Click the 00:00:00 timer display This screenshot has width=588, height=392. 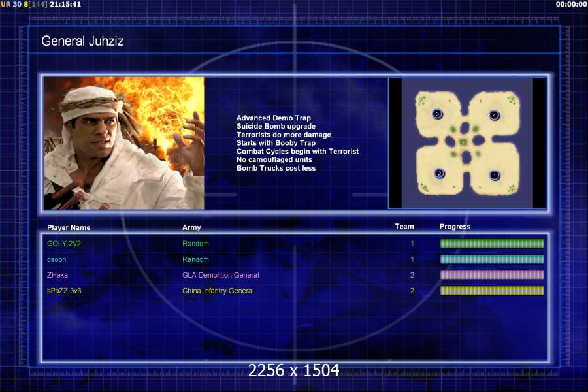pos(570,4)
